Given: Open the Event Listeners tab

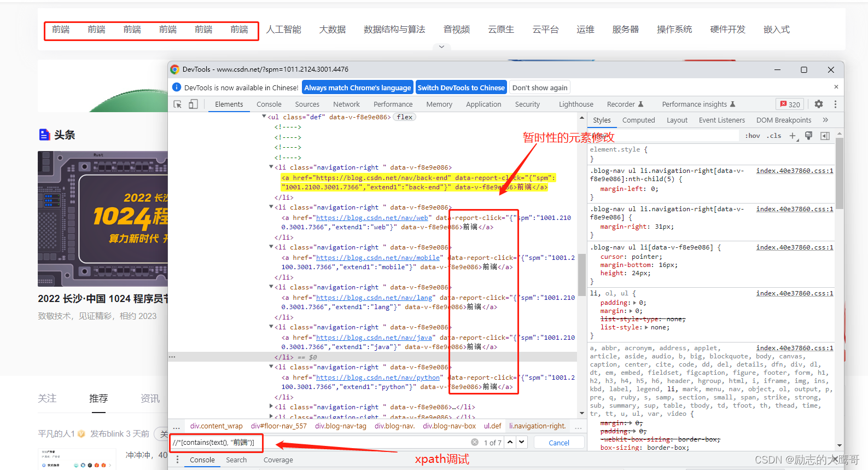Looking at the screenshot, I should pos(722,120).
